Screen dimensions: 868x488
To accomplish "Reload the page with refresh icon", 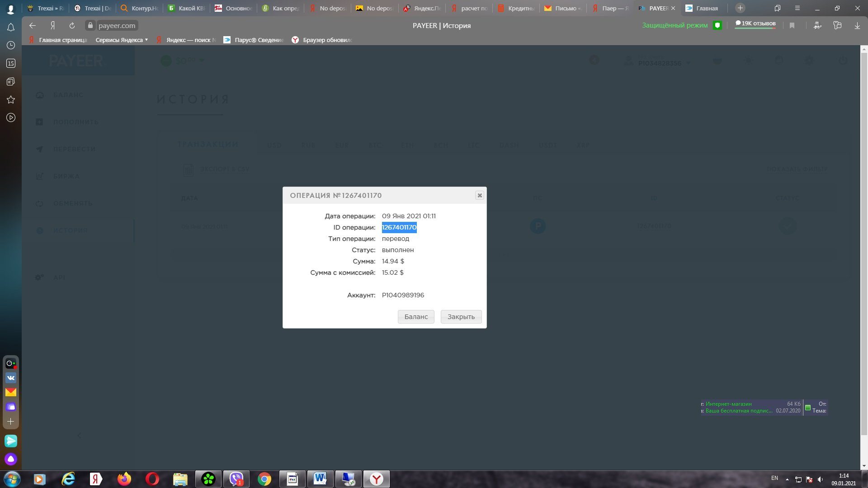I will click(72, 26).
